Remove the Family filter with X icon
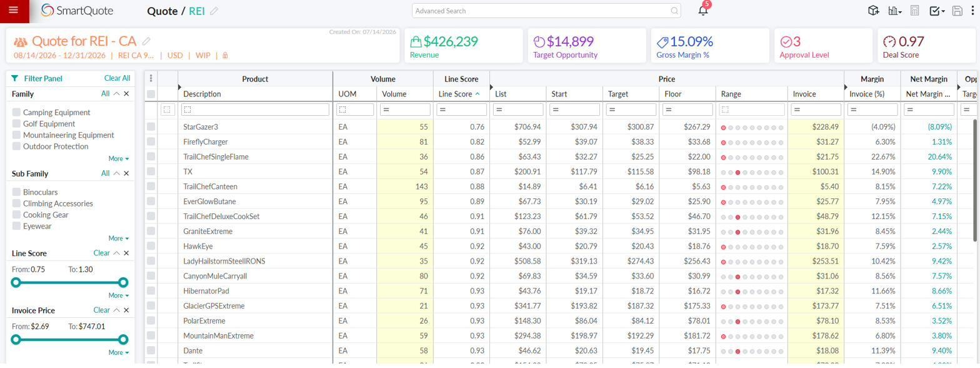 coord(126,94)
